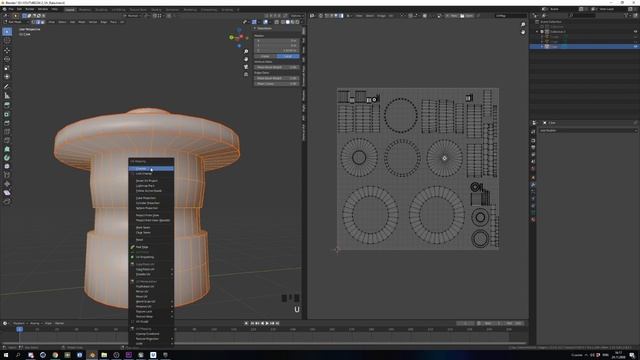Viewport: 640px width, 360px height.
Task: Switch viewport to solid shading
Action: [287, 22]
